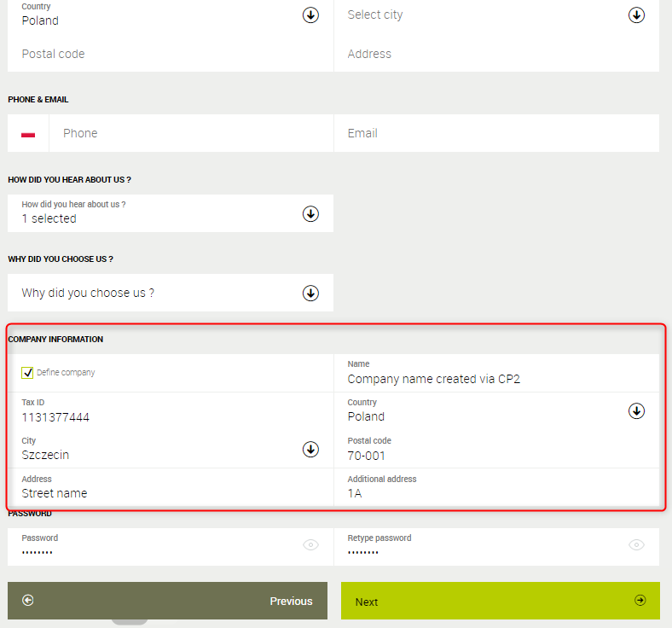
Task: Open company Country dropdown arrow
Action: coord(636,411)
